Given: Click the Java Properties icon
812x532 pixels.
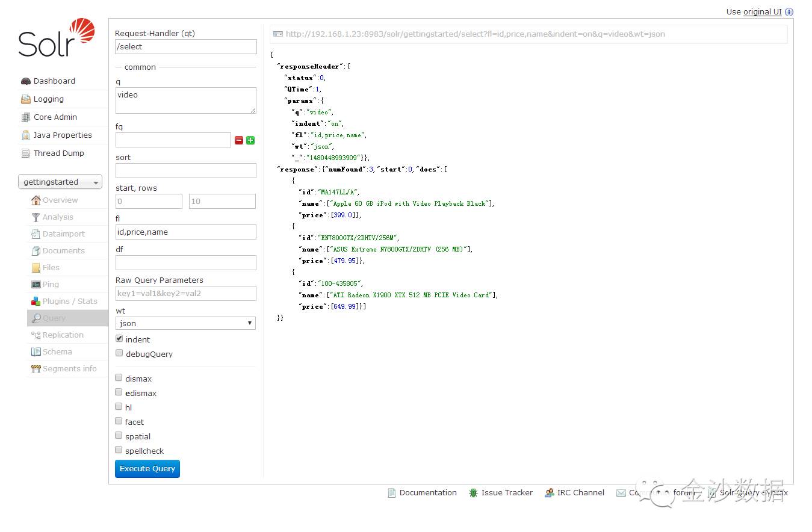Looking at the screenshot, I should [25, 135].
